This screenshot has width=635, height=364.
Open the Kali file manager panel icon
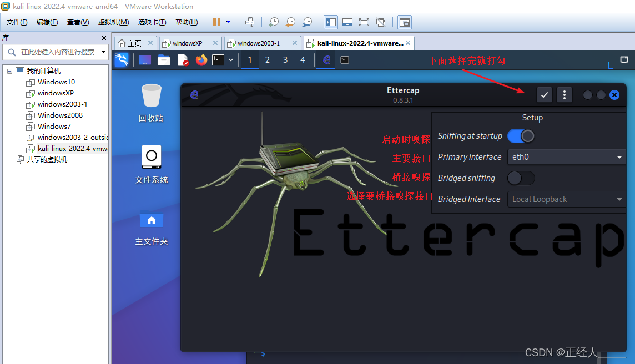click(164, 60)
